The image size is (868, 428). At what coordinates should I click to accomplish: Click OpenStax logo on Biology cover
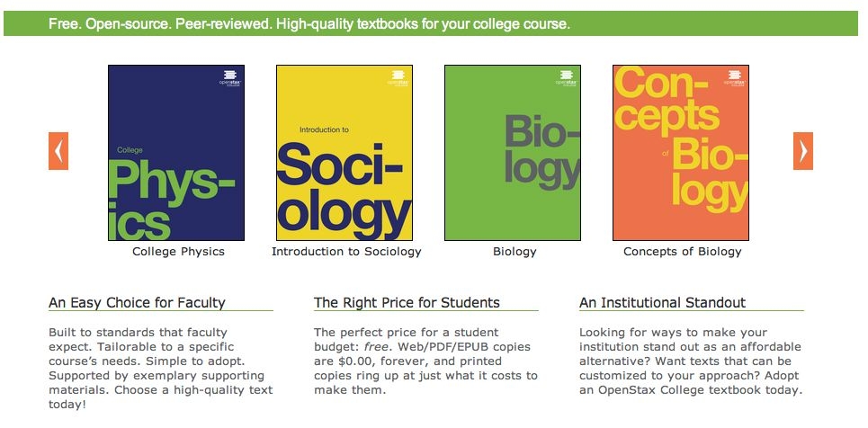[x=567, y=77]
